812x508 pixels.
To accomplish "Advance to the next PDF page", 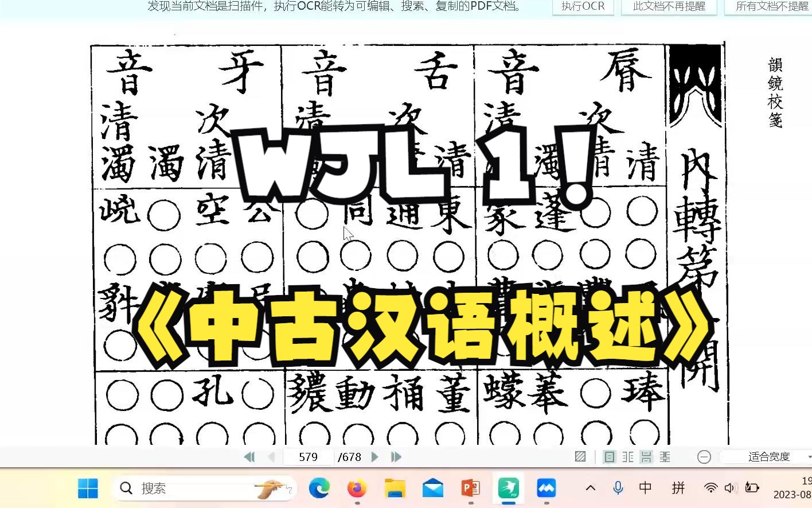I will [x=375, y=456].
